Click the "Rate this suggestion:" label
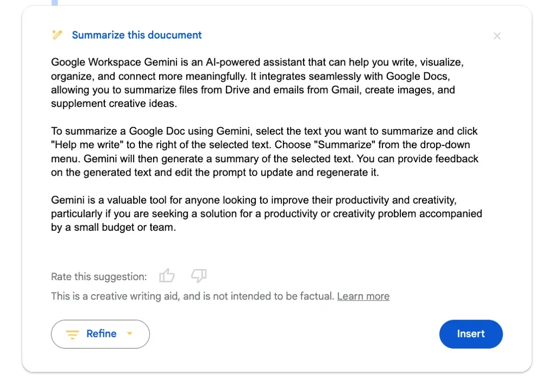 [x=98, y=277]
